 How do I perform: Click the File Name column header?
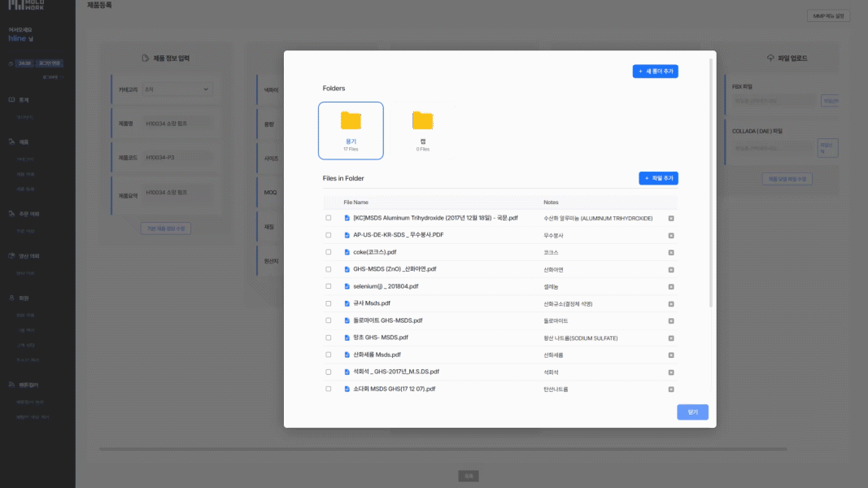point(355,202)
